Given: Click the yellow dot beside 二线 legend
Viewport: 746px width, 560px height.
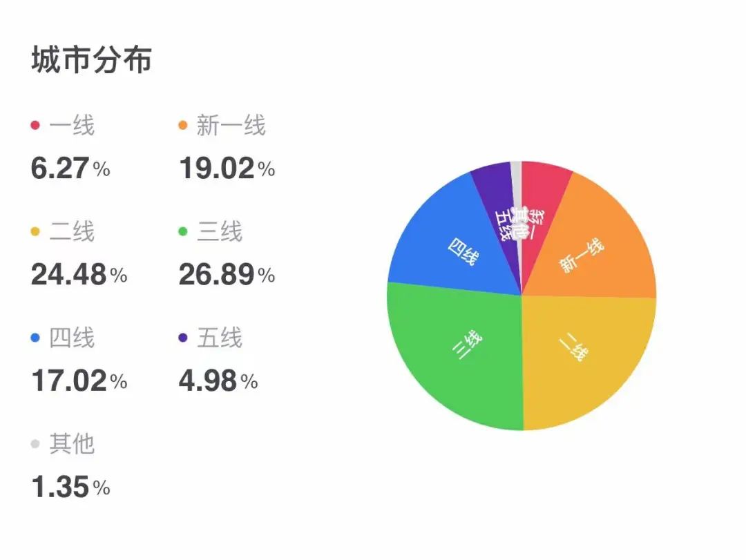Looking at the screenshot, I should (x=35, y=232).
